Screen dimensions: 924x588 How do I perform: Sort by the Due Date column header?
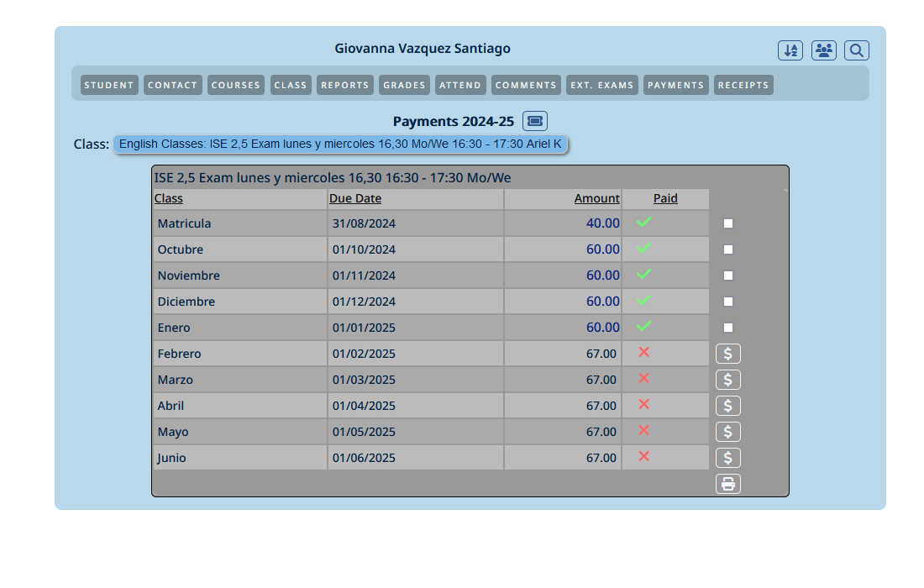point(355,198)
